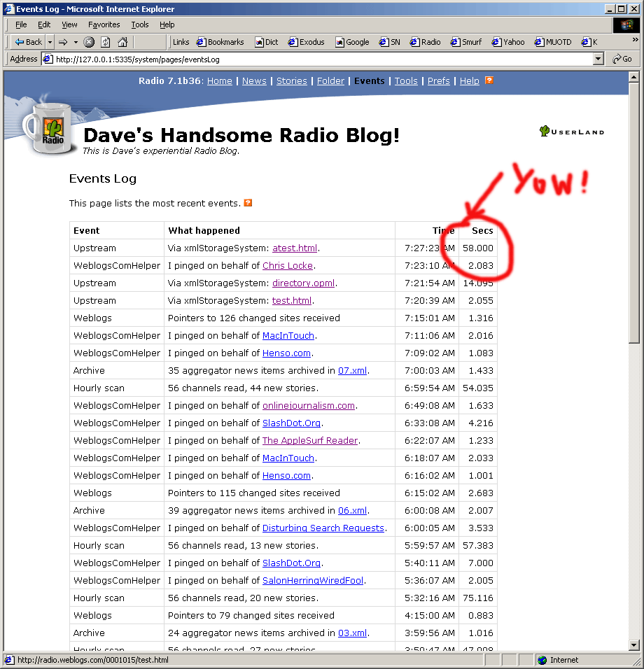Screen dimensions: 644x669
Task: Open the Back button history dropdown
Action: pos(50,42)
